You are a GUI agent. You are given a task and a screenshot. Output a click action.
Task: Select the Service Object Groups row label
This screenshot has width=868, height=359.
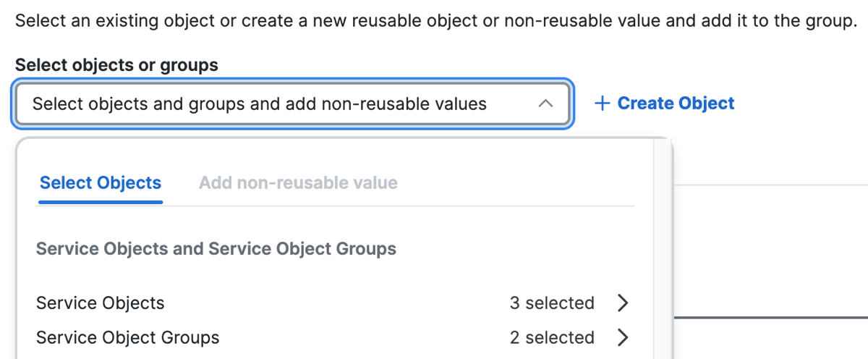pyautogui.click(x=128, y=337)
